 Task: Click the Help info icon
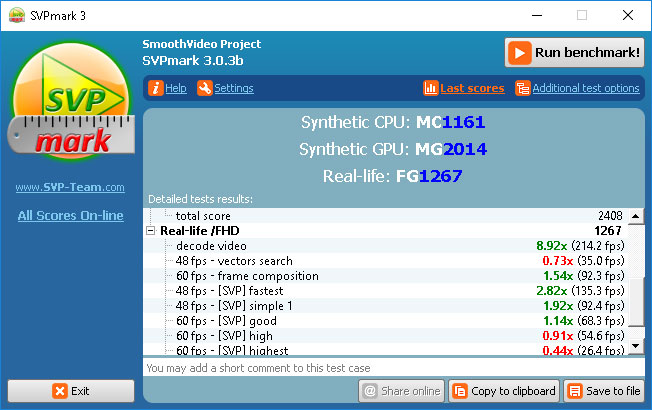click(x=156, y=88)
